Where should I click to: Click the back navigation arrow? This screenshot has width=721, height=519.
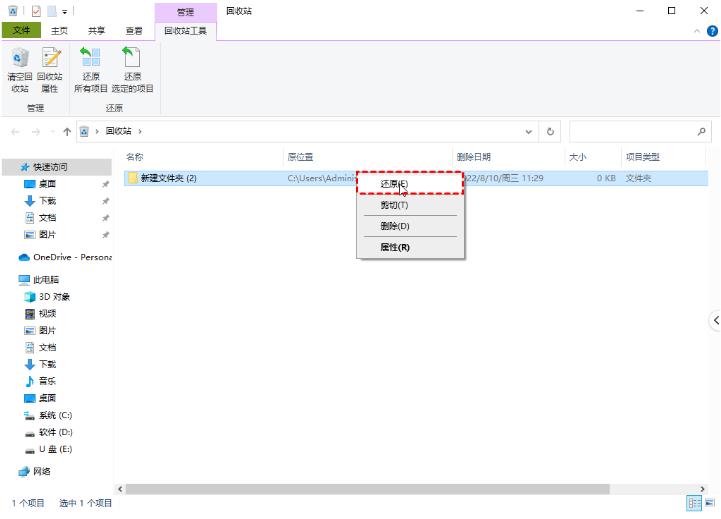[15, 132]
